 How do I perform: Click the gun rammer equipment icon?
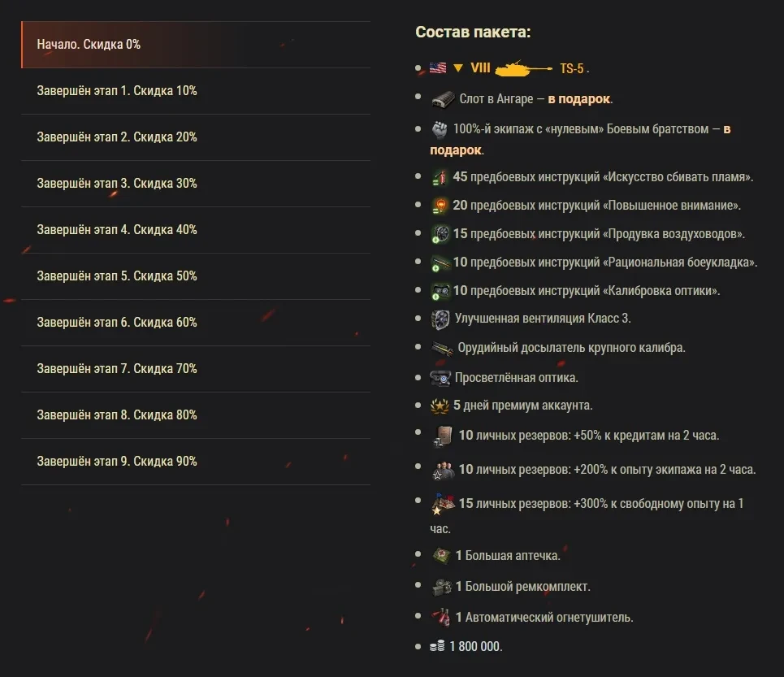[x=441, y=348]
